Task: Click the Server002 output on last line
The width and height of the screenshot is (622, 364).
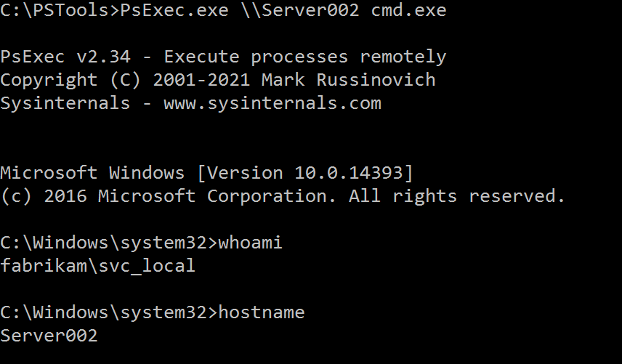Action: pyautogui.click(x=49, y=336)
